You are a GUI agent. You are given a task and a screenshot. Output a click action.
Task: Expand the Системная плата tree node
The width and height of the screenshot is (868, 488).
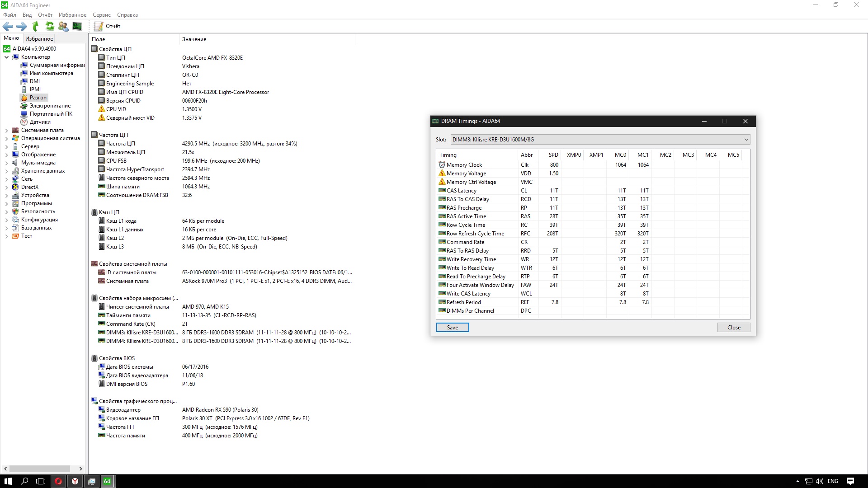(x=6, y=131)
